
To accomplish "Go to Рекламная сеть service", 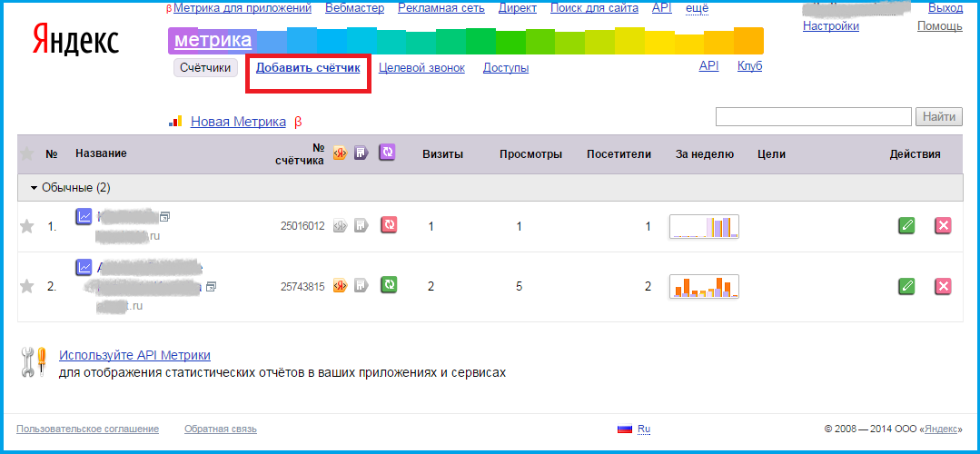I will (441, 8).
